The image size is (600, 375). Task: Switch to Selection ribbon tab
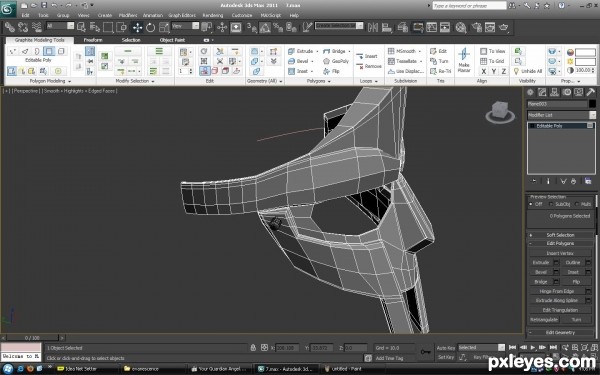(131, 40)
